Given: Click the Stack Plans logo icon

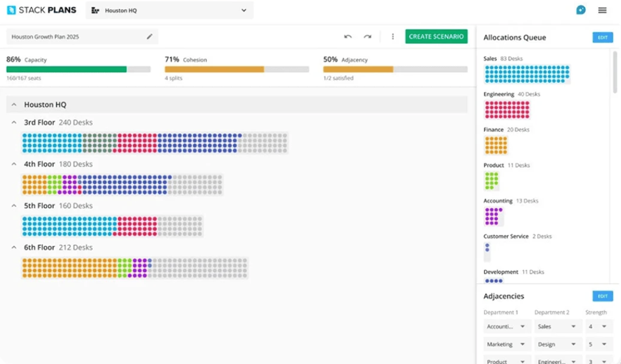Looking at the screenshot, I should (x=11, y=10).
